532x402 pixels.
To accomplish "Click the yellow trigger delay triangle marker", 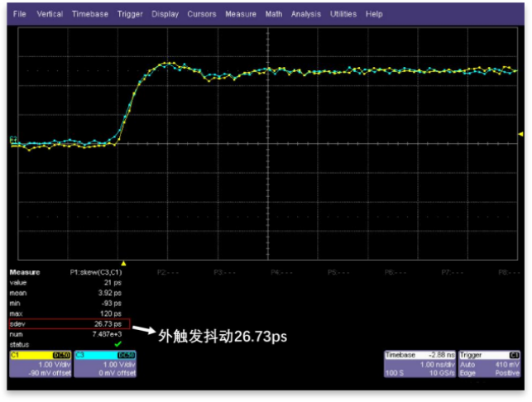I will pos(122,262).
